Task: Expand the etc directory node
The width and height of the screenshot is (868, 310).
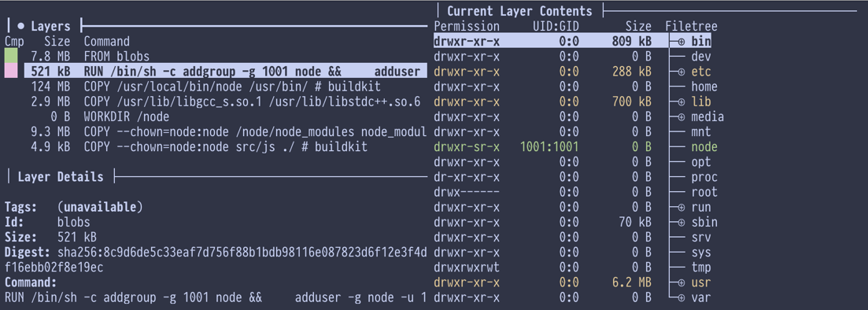Action: point(681,72)
